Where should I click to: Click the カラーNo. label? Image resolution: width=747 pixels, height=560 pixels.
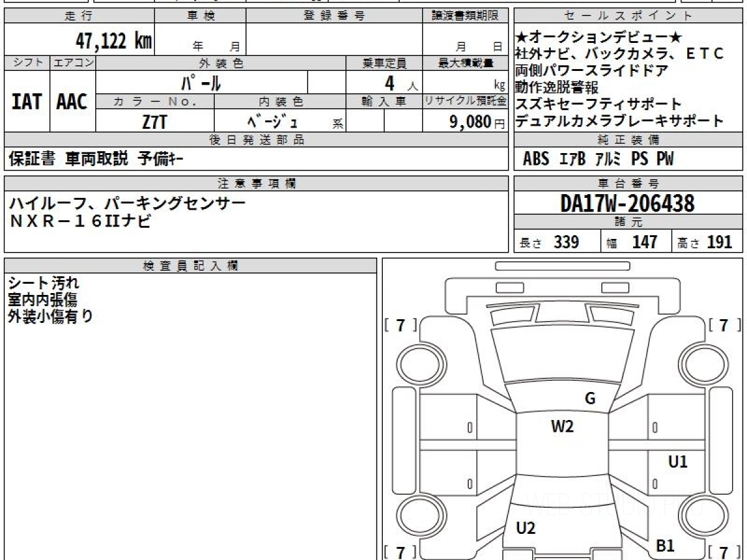(x=156, y=101)
